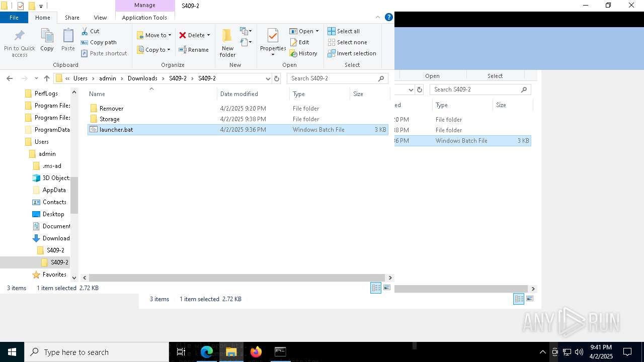Open the Windows Start menu
The image size is (644, 362).
[12, 352]
